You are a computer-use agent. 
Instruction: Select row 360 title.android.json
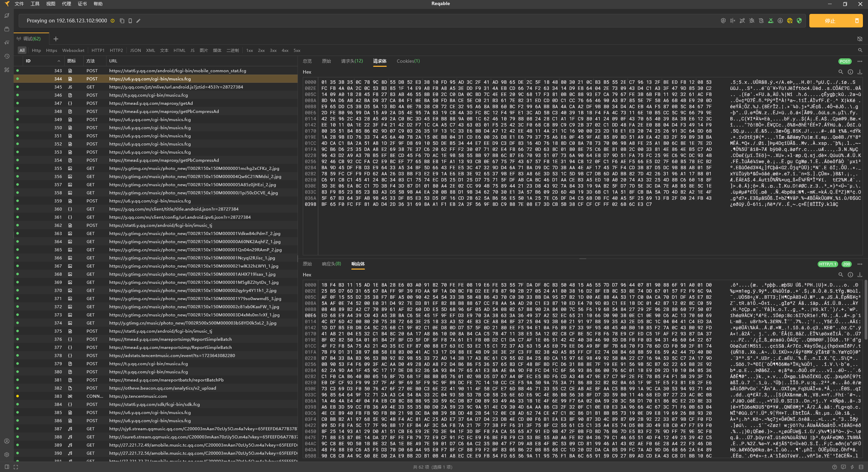tap(156, 209)
